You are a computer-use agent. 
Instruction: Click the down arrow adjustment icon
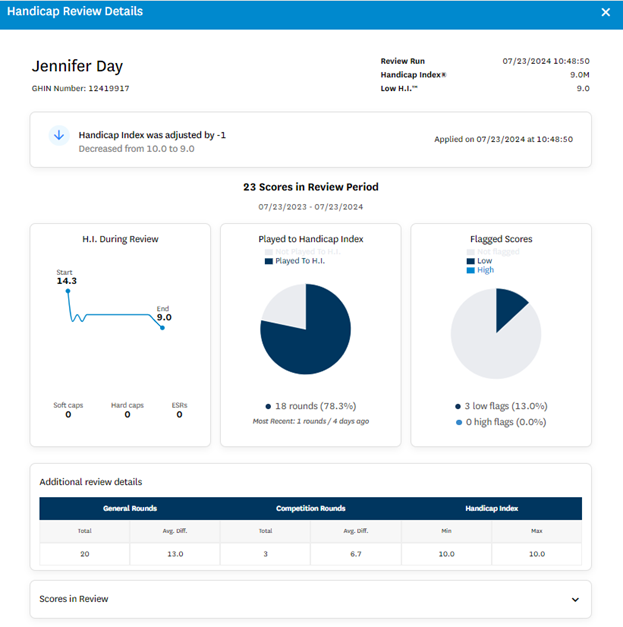pyautogui.click(x=59, y=135)
